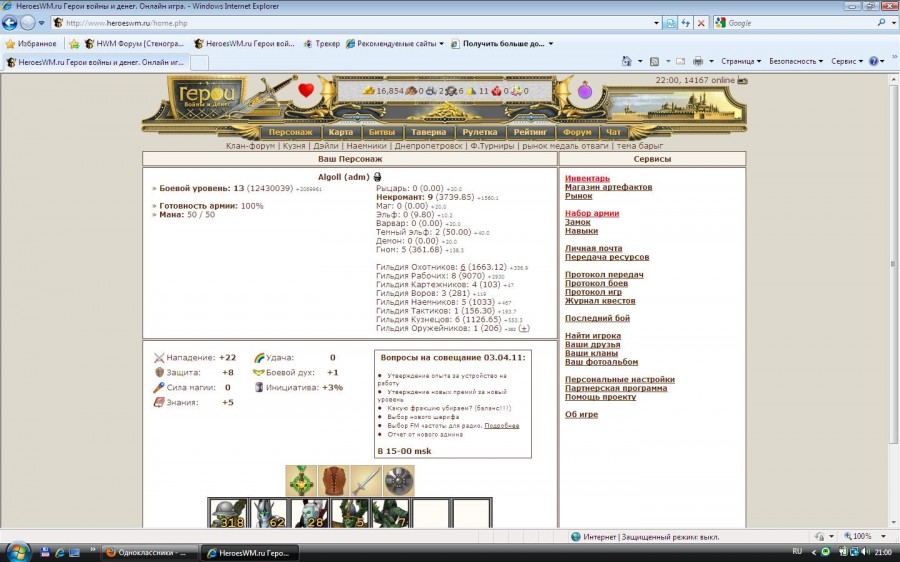The height and width of the screenshot is (562, 900).
Task: Click the Print toolbar icon
Action: click(698, 61)
